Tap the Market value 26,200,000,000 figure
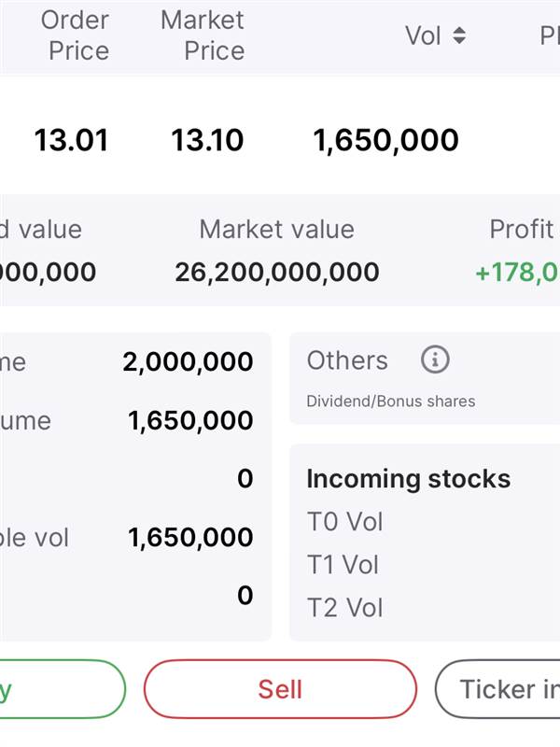 coord(277,273)
